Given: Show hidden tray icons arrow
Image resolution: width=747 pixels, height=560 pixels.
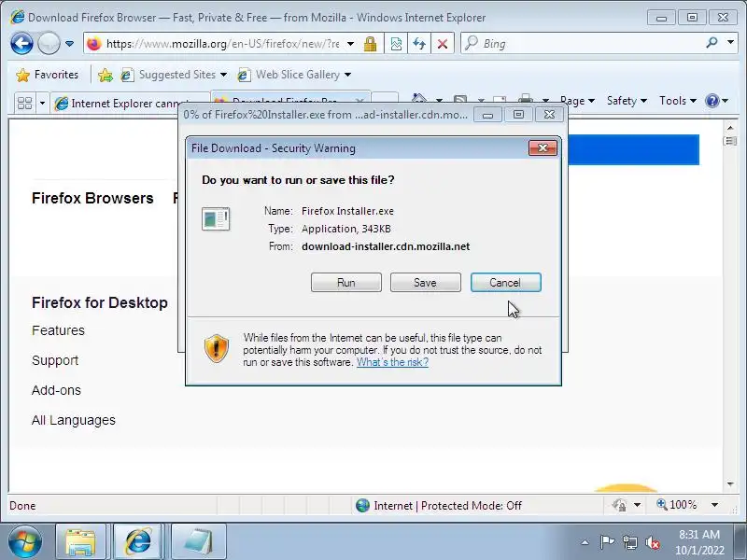Looking at the screenshot, I should 585,542.
